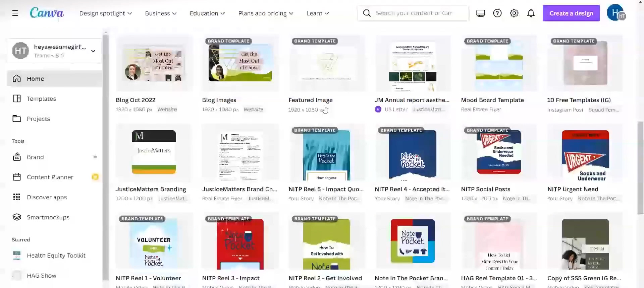
Task: Click the HT team avatar
Action: (20, 51)
